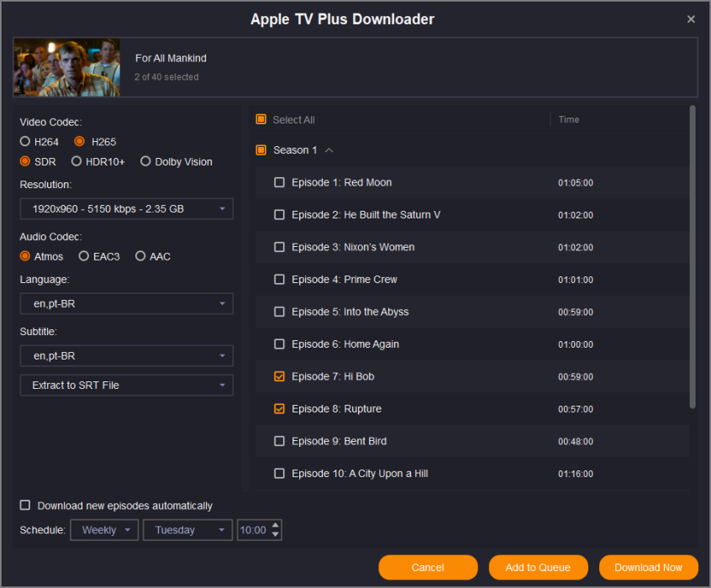The image size is (711, 588).
Task: Select the EAC3 audio codec
Action: click(84, 256)
